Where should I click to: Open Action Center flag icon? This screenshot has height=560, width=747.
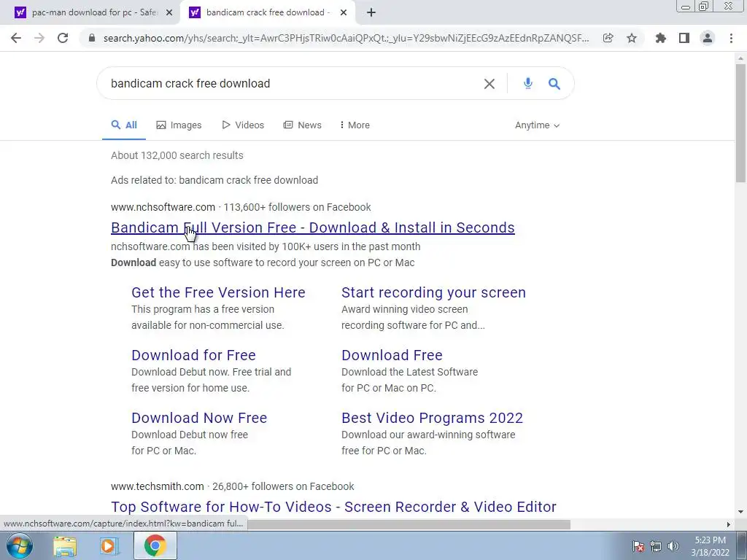click(x=638, y=546)
